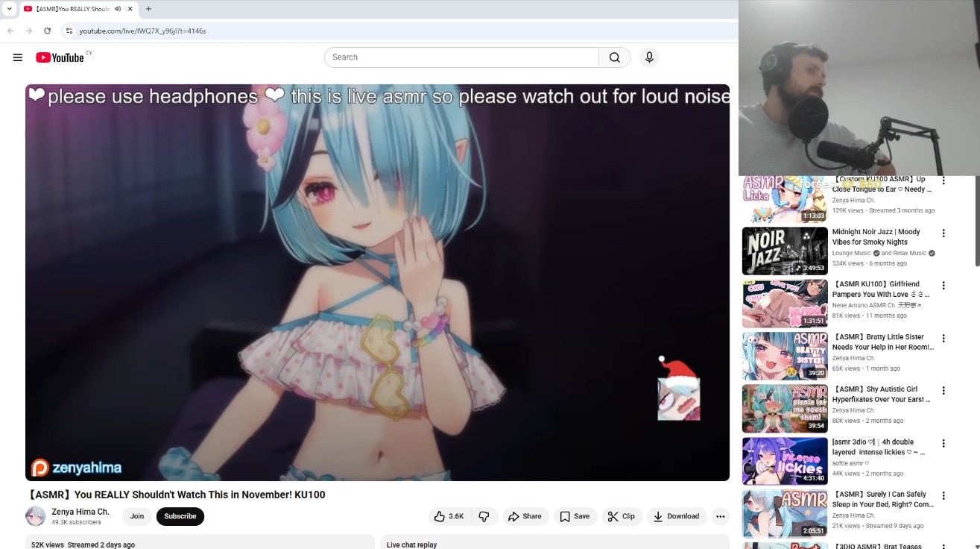980x549 pixels.
Task: View site information beside the URL
Action: tap(69, 31)
